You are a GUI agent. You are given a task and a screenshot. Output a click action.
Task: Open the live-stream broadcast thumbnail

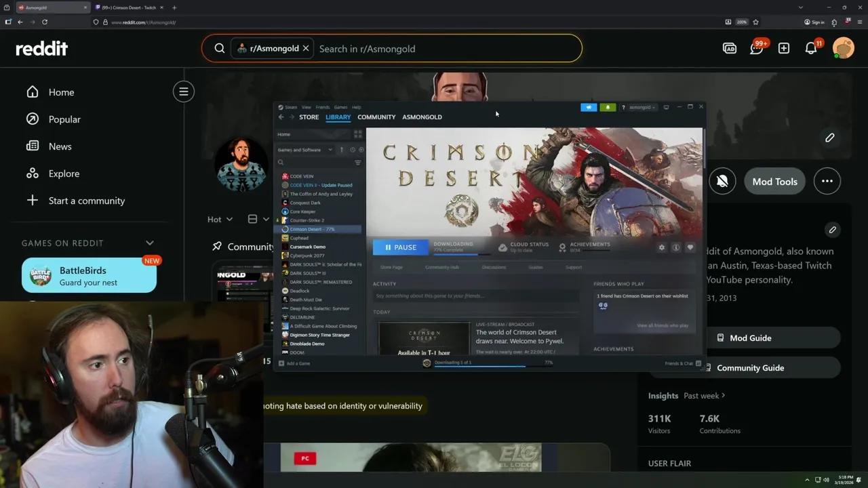pos(424,338)
